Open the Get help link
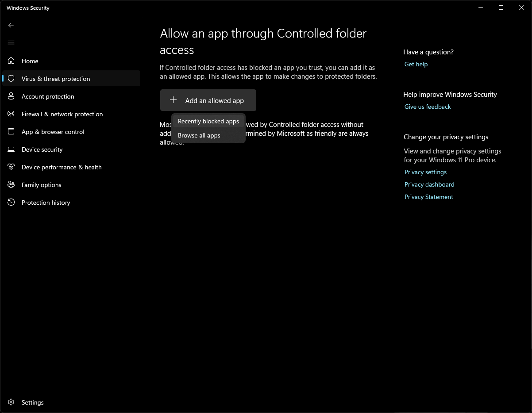Screen dimensions: 532x413 point(416,64)
